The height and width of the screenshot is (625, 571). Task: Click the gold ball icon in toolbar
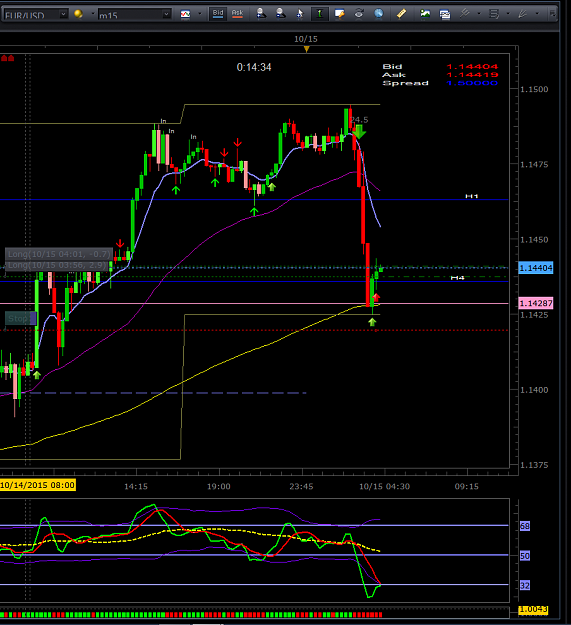click(78, 14)
